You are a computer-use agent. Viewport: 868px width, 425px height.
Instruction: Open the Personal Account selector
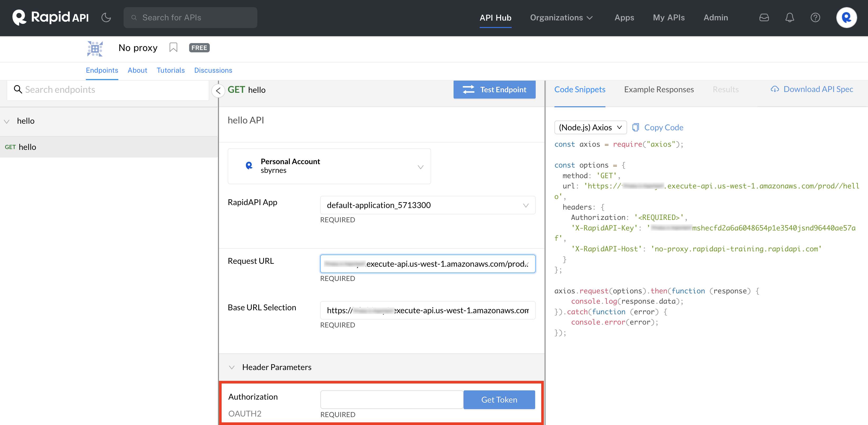pos(329,166)
